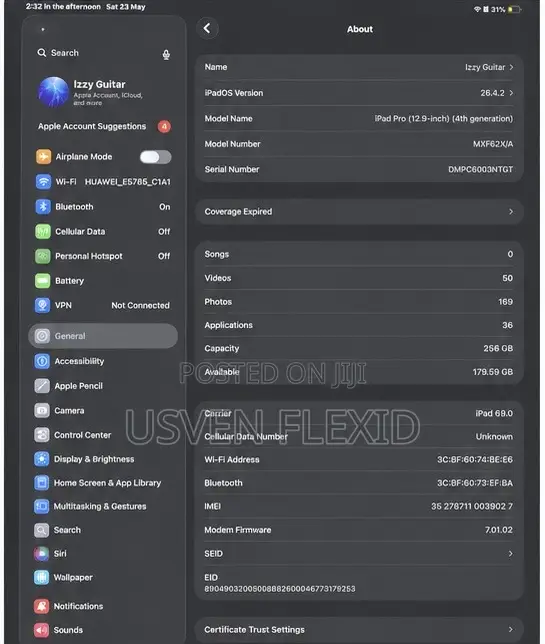The height and width of the screenshot is (644, 545).
Task: Tap the Camera icon in sidebar
Action: click(x=42, y=410)
